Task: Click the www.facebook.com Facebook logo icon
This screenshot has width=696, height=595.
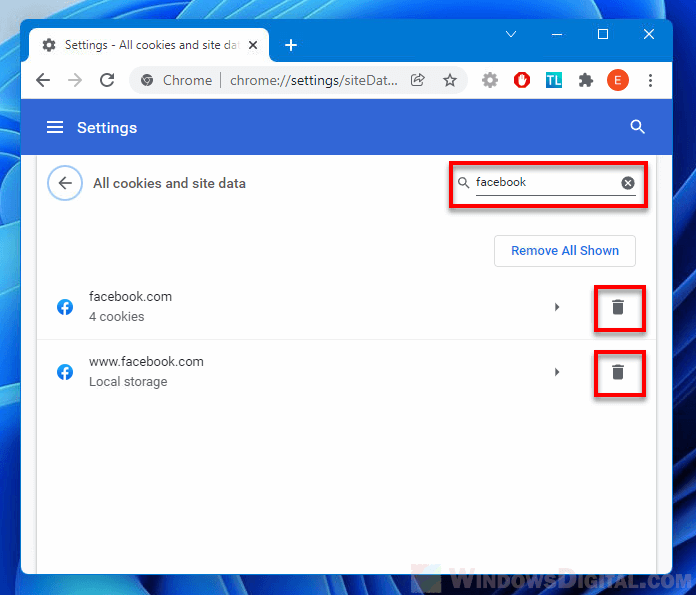Action: (65, 372)
